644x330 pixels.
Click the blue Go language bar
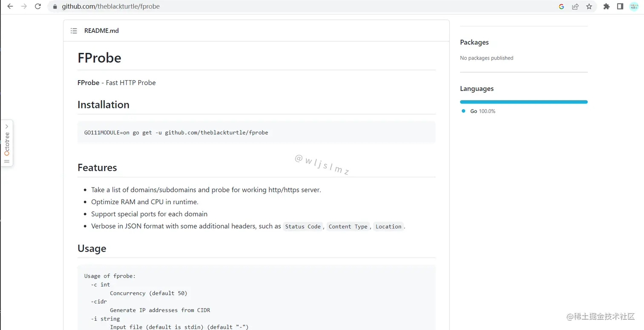point(524,102)
